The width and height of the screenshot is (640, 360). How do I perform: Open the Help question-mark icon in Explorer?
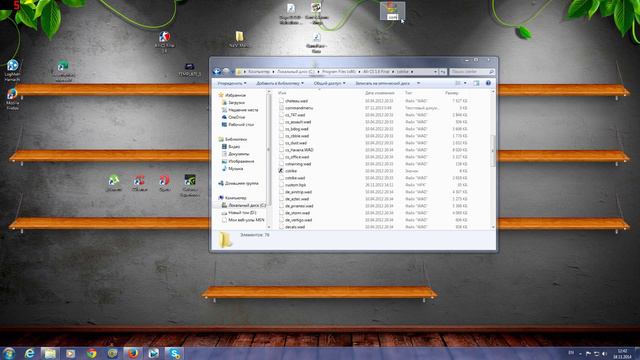click(x=488, y=83)
